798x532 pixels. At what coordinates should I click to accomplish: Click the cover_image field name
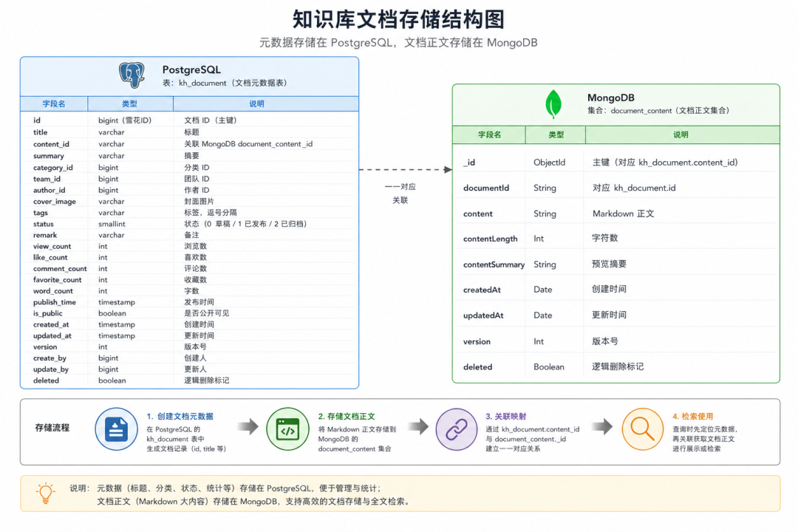(55, 202)
